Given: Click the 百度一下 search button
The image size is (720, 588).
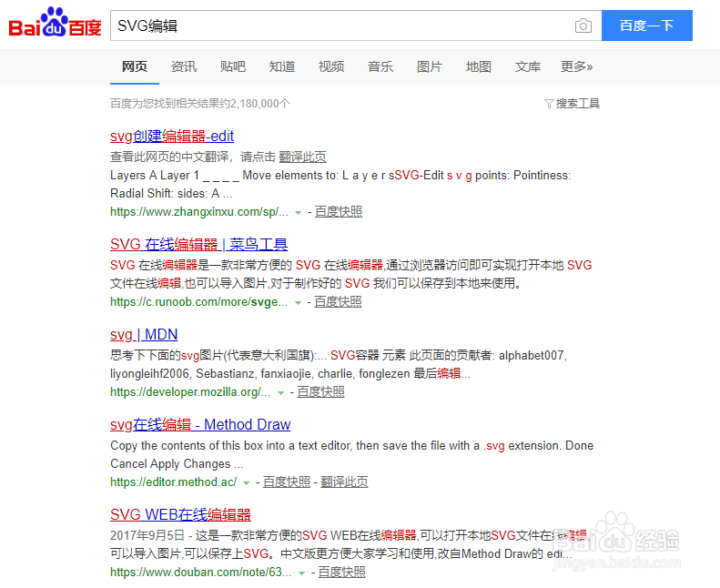Looking at the screenshot, I should pyautogui.click(x=647, y=25).
